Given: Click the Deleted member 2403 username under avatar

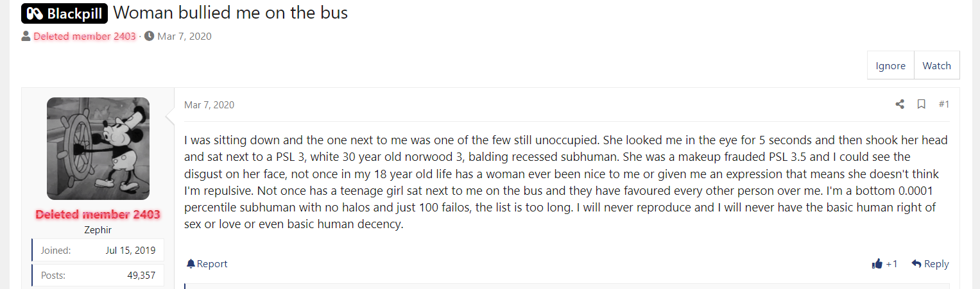Looking at the screenshot, I should tap(98, 215).
